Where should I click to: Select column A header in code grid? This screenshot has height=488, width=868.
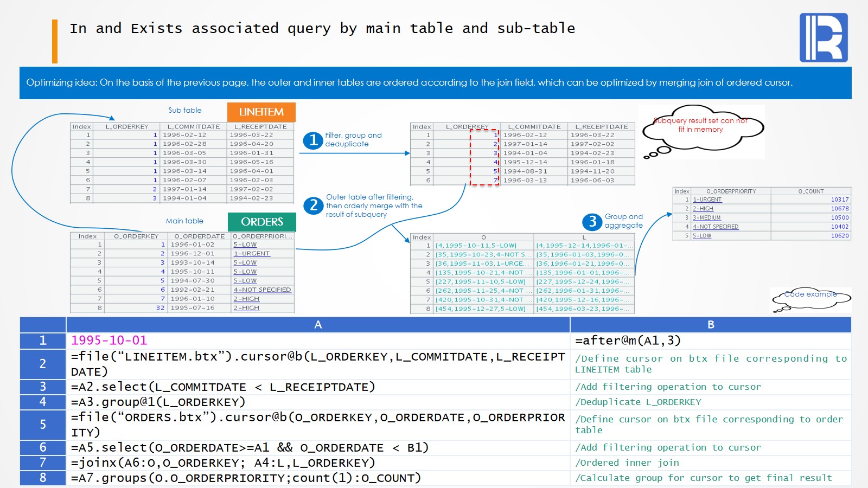[318, 325]
